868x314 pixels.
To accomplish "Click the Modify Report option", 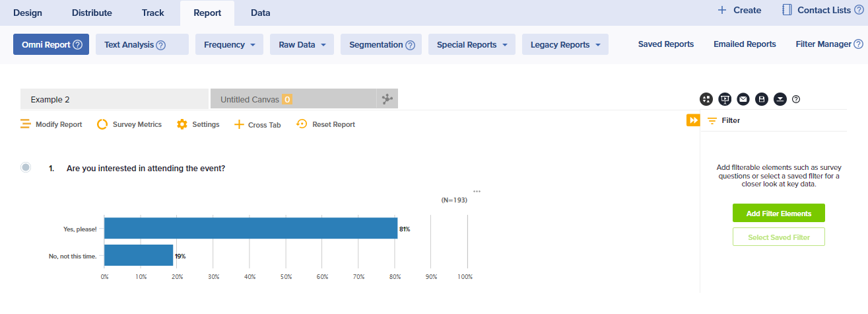I will (51, 124).
